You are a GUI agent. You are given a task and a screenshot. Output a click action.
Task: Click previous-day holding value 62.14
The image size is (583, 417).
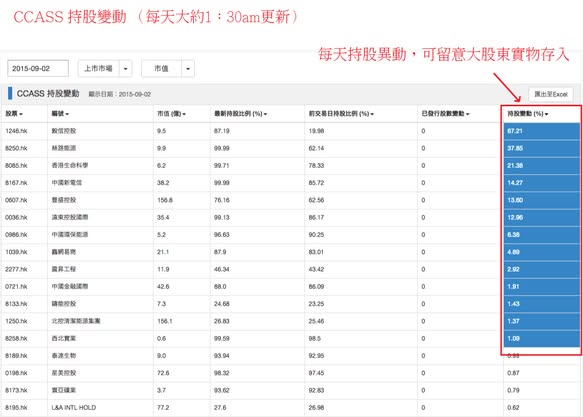(x=316, y=148)
